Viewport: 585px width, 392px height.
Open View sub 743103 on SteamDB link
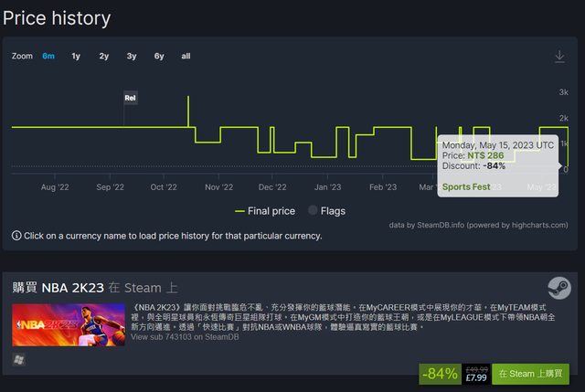tap(185, 337)
